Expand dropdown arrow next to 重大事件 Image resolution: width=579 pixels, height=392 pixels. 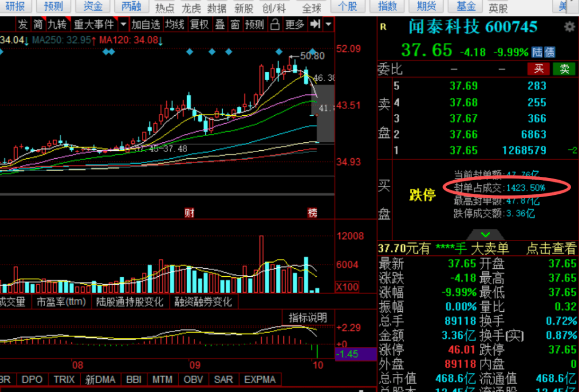point(124,24)
